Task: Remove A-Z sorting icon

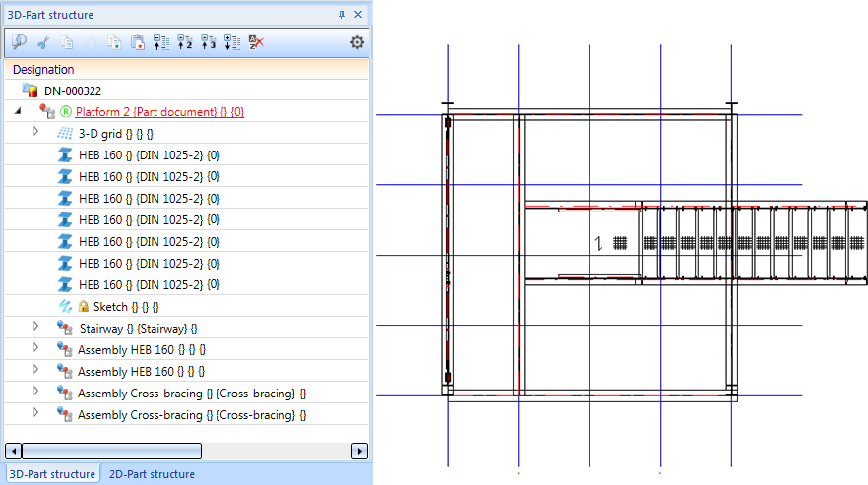Action: pos(256,42)
